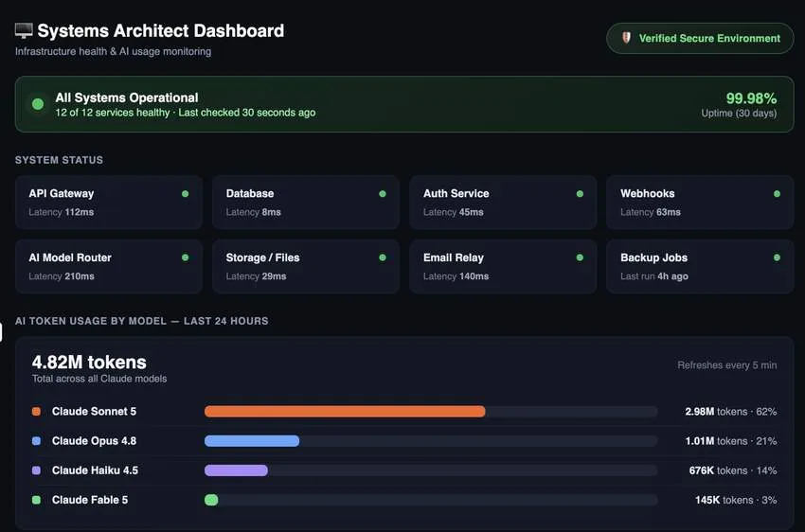
Task: Select the Backup Jobs card title
Action: [x=653, y=257]
